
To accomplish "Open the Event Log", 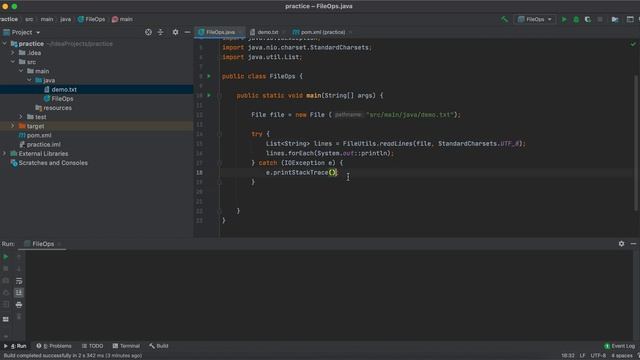I will [x=620, y=346].
